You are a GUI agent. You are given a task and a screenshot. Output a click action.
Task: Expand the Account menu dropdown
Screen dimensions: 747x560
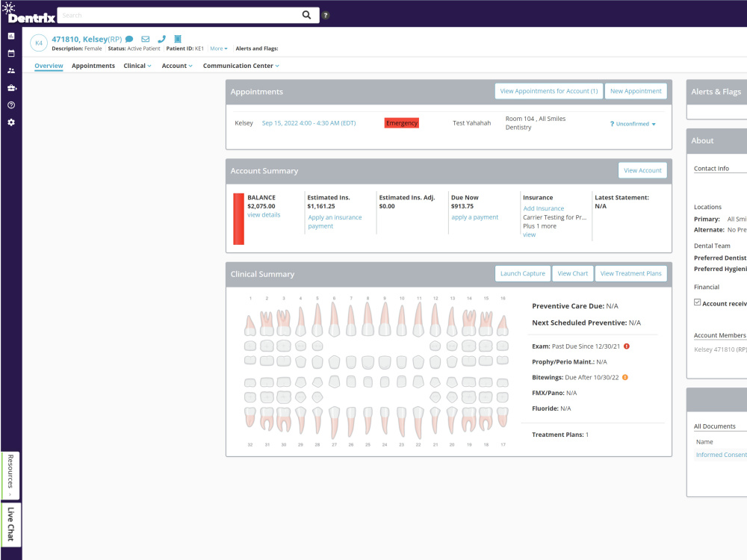tap(177, 66)
